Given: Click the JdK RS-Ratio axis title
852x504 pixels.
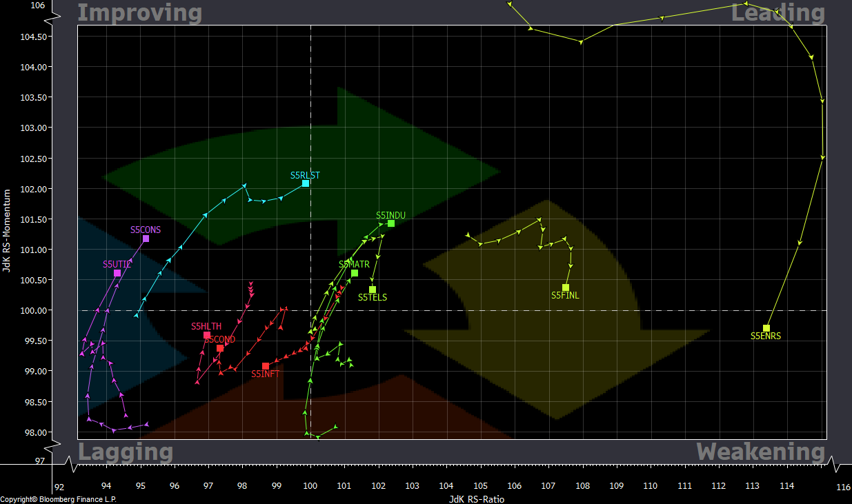Looking at the screenshot, I should [x=477, y=499].
